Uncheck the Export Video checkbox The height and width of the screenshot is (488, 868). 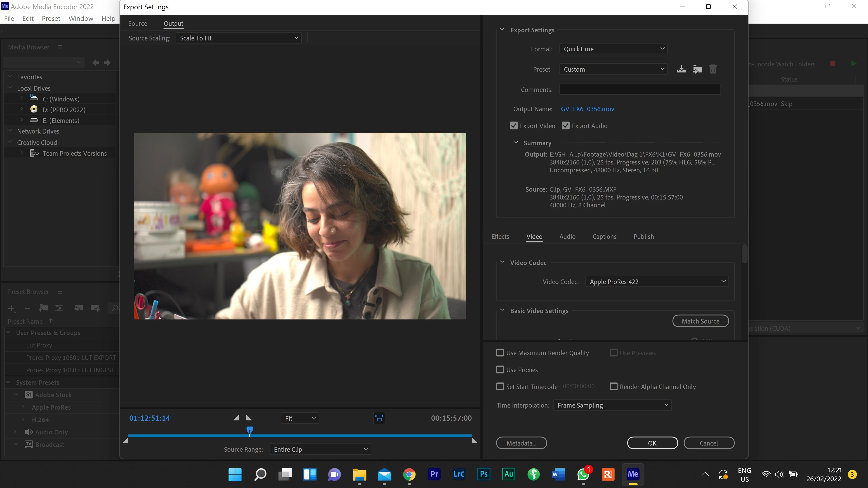(x=514, y=126)
